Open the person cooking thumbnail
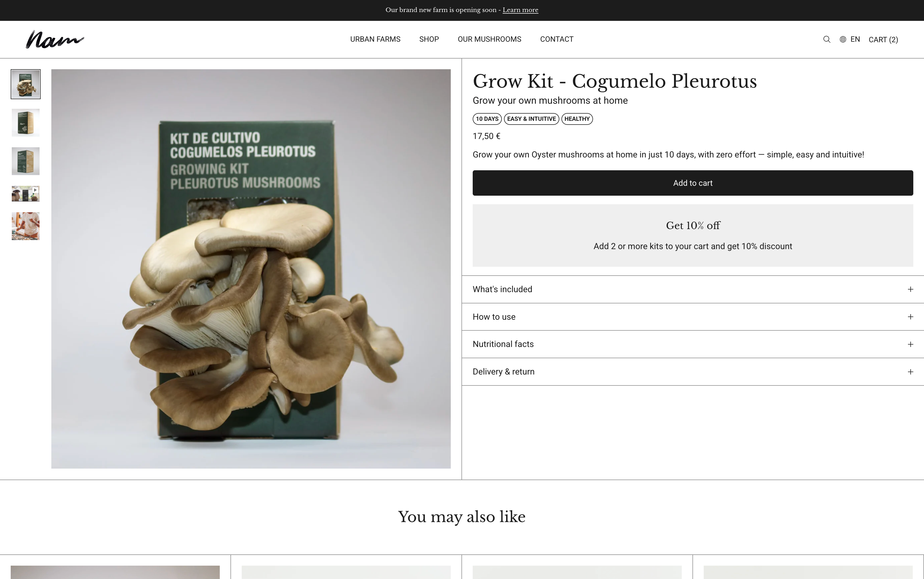 coord(26,226)
